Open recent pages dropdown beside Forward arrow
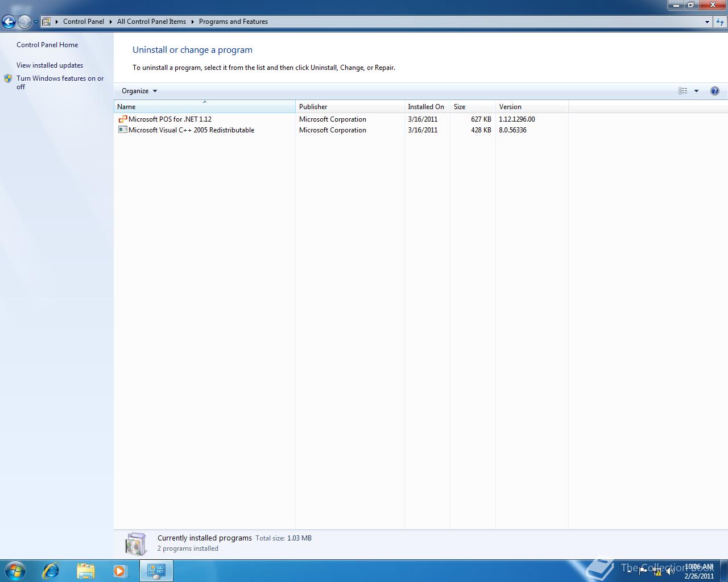 [x=36, y=22]
